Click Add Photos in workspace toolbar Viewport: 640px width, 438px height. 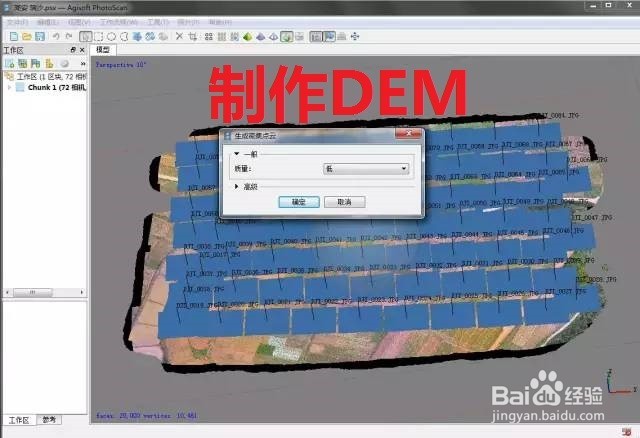(x=23, y=64)
